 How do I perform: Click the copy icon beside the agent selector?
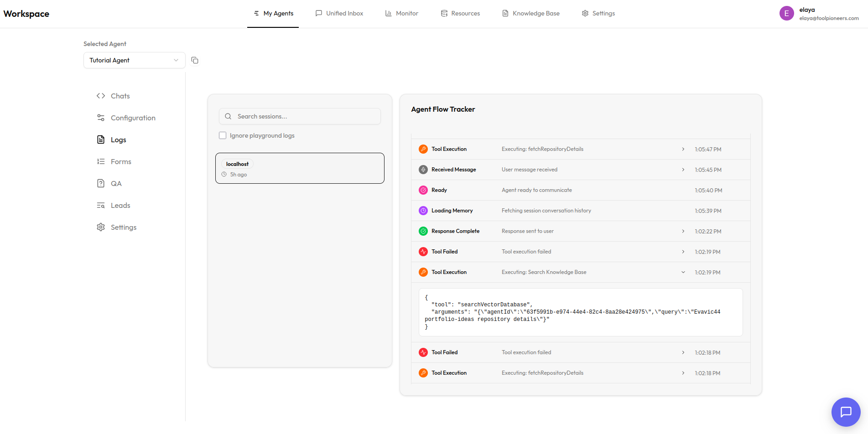[195, 60]
